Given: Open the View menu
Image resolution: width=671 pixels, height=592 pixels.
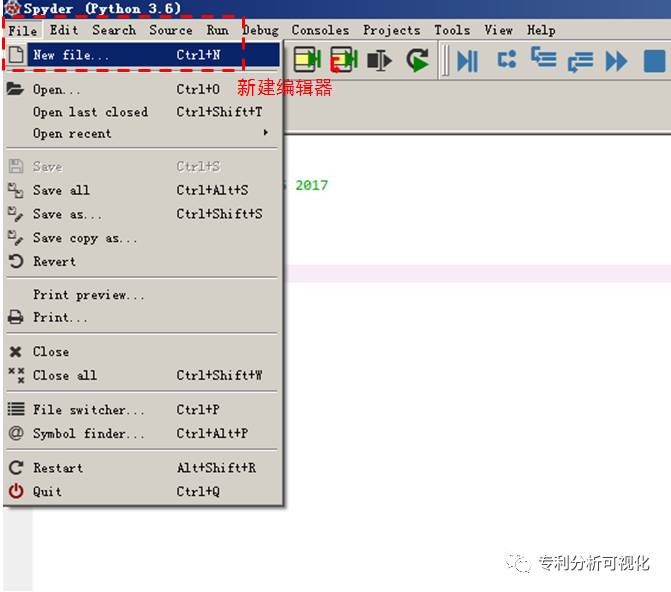Looking at the screenshot, I should [499, 30].
